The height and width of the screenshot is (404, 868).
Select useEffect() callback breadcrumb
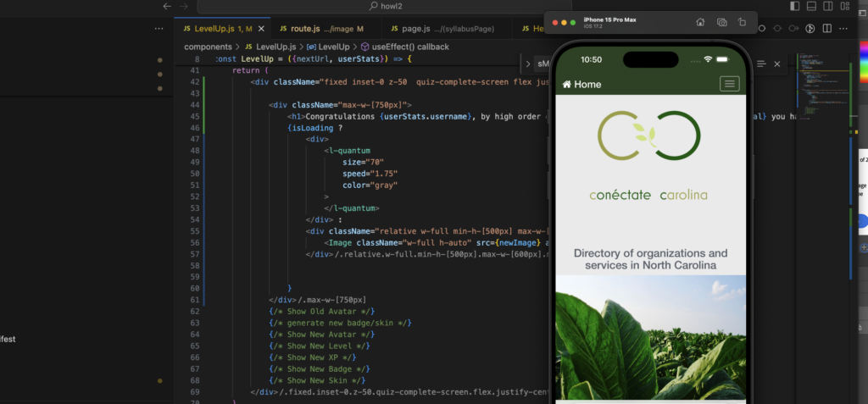click(x=404, y=47)
